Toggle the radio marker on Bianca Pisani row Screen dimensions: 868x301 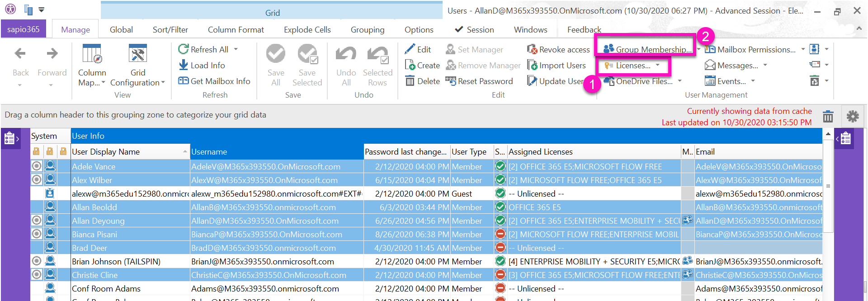point(37,234)
